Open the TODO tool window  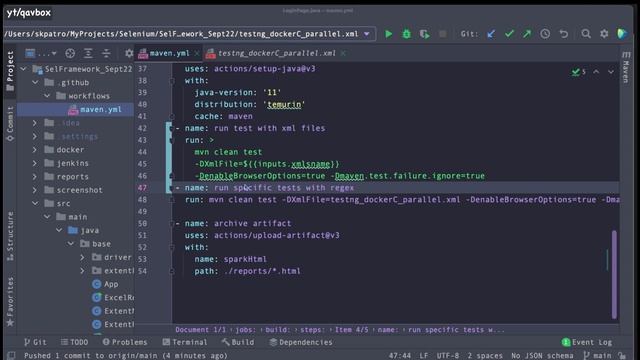[x=74, y=342]
